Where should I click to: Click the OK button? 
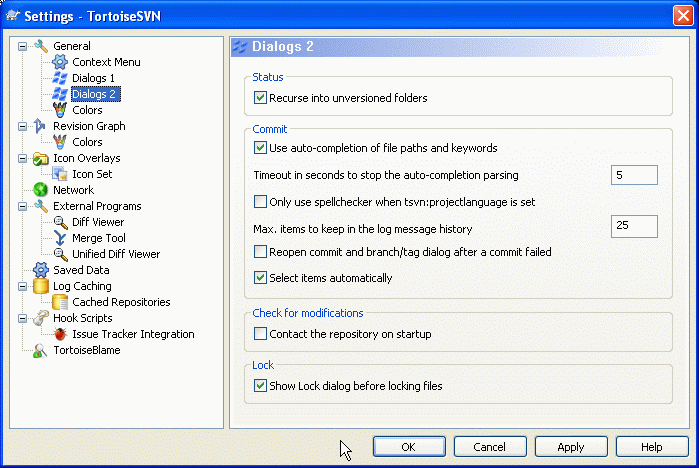click(x=409, y=447)
